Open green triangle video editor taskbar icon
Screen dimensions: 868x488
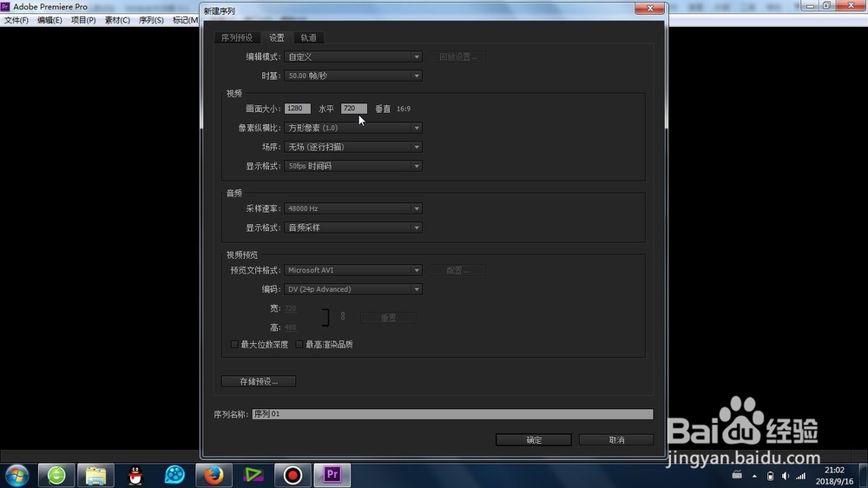tap(253, 475)
